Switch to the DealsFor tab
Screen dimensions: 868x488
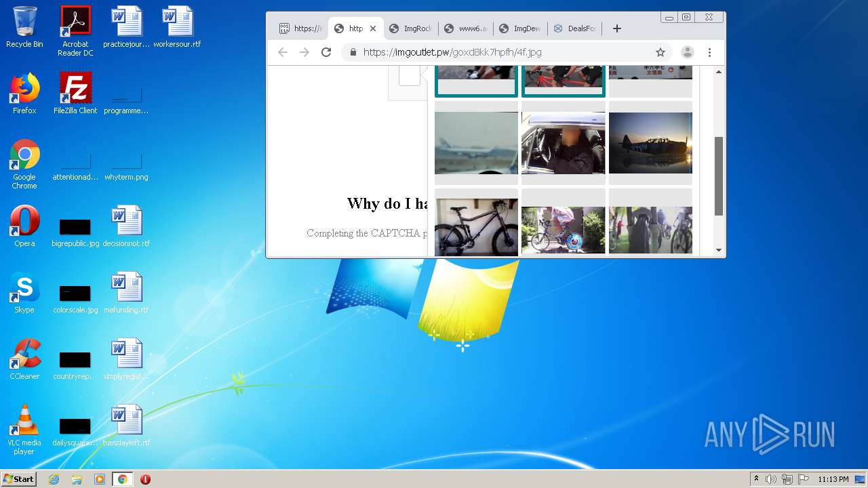point(576,28)
